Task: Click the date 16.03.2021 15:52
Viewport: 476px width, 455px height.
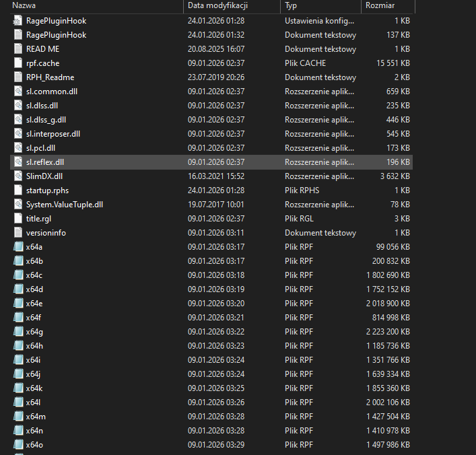Action: click(216, 176)
